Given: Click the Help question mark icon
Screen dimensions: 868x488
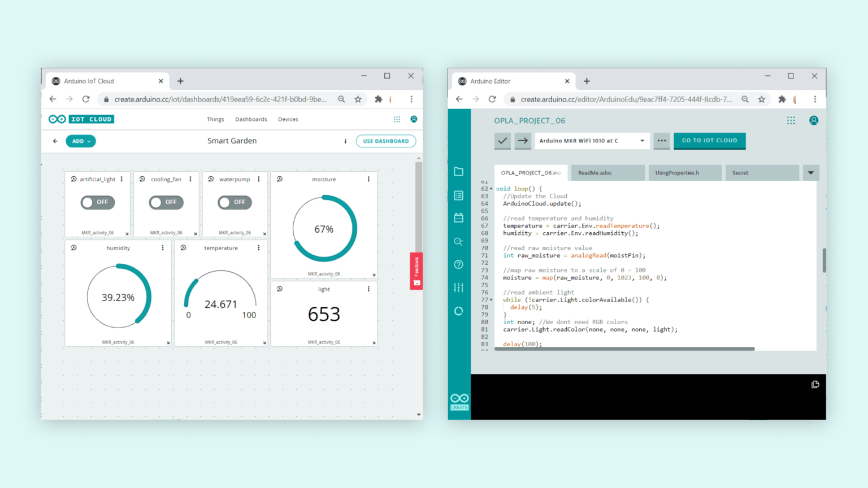Looking at the screenshot, I should pyautogui.click(x=458, y=264).
